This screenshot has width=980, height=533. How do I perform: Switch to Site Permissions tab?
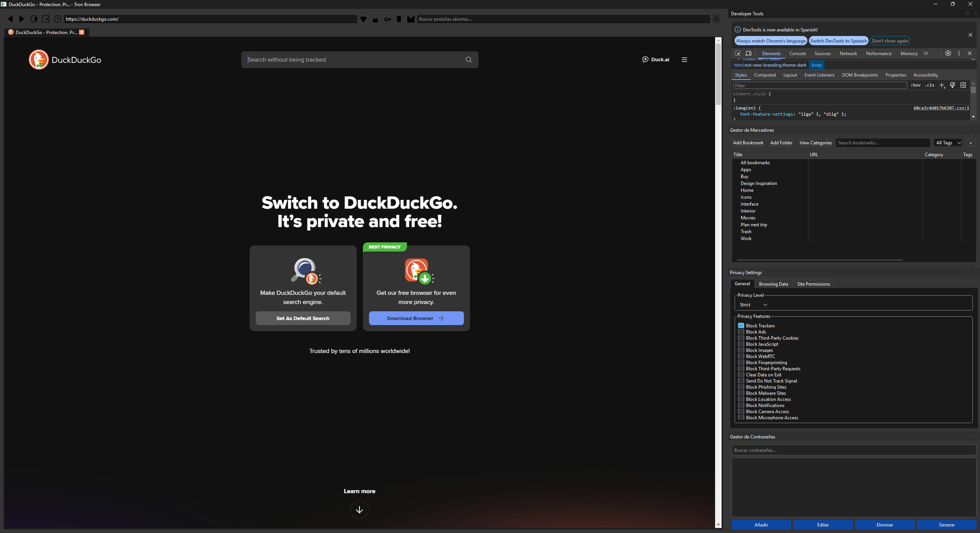point(813,284)
